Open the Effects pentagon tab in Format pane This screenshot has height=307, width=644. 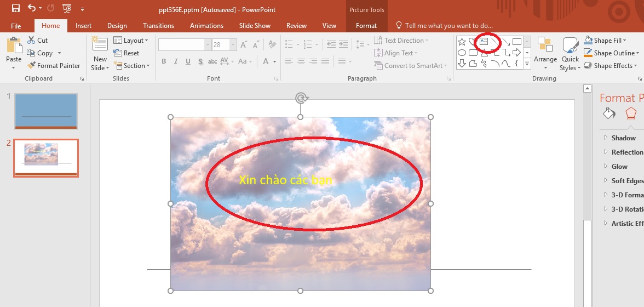coord(631,113)
